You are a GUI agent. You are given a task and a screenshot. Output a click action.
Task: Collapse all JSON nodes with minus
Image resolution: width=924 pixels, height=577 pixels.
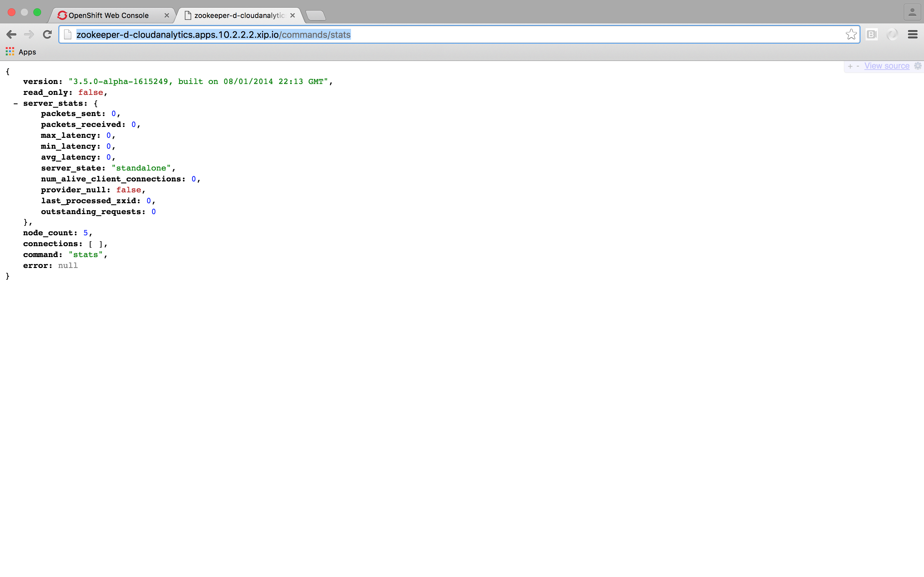858,66
